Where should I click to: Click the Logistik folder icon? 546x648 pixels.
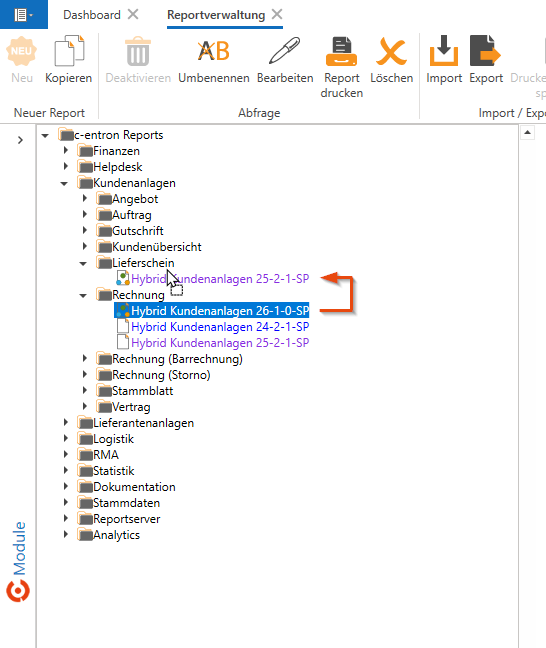85,438
